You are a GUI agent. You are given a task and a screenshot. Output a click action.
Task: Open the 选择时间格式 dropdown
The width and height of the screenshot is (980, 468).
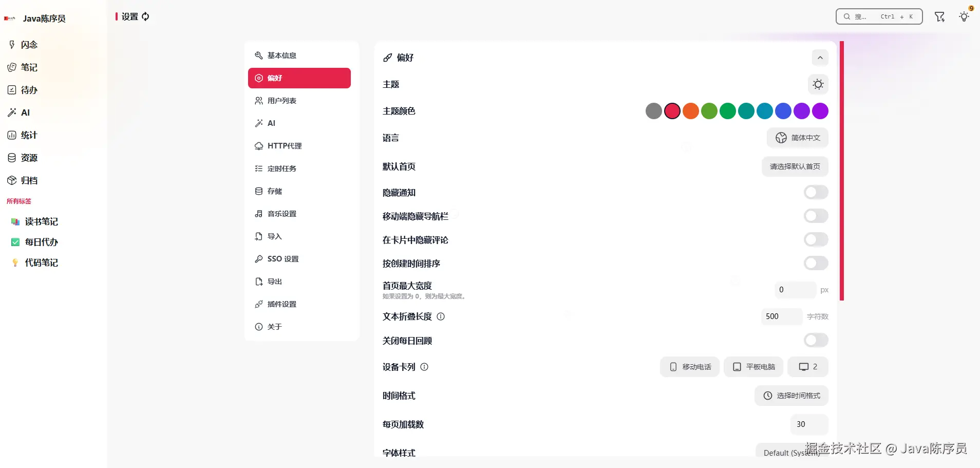791,396
